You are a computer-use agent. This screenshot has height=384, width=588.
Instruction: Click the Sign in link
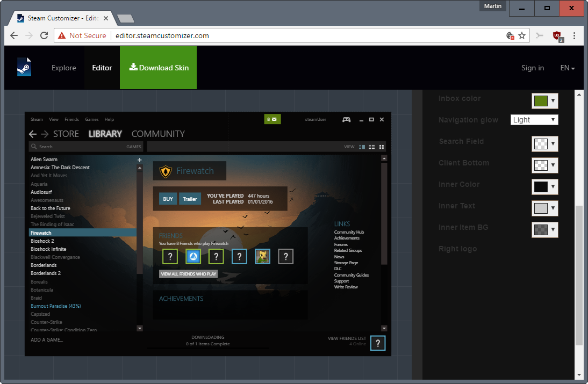click(533, 68)
